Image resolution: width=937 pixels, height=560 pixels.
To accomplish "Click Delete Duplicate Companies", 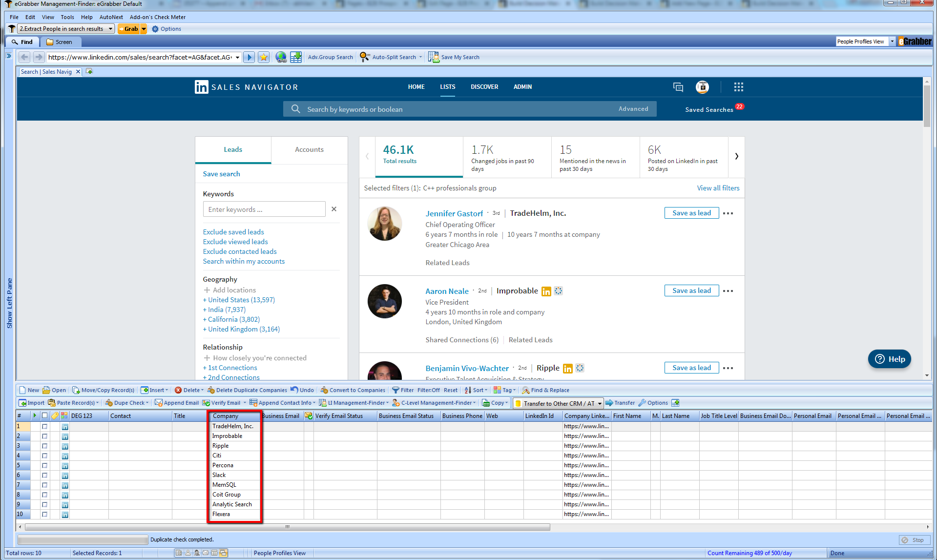I will tap(247, 390).
